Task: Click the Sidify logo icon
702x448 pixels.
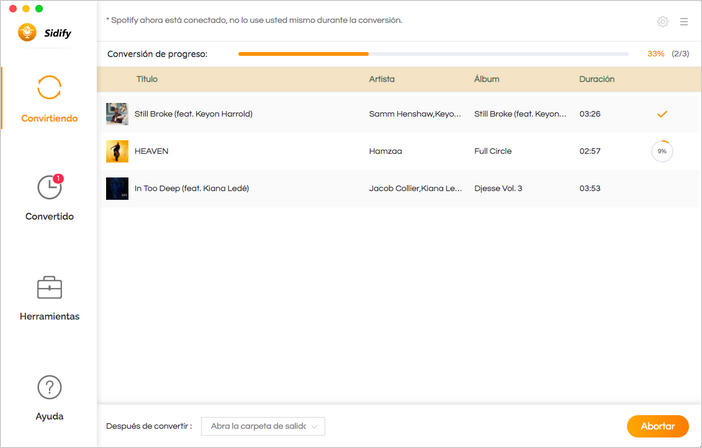Action: click(27, 33)
